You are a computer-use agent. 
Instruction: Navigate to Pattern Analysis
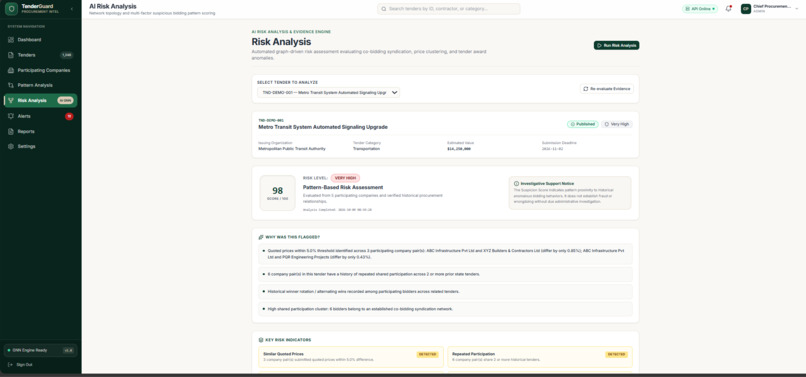pos(40,85)
